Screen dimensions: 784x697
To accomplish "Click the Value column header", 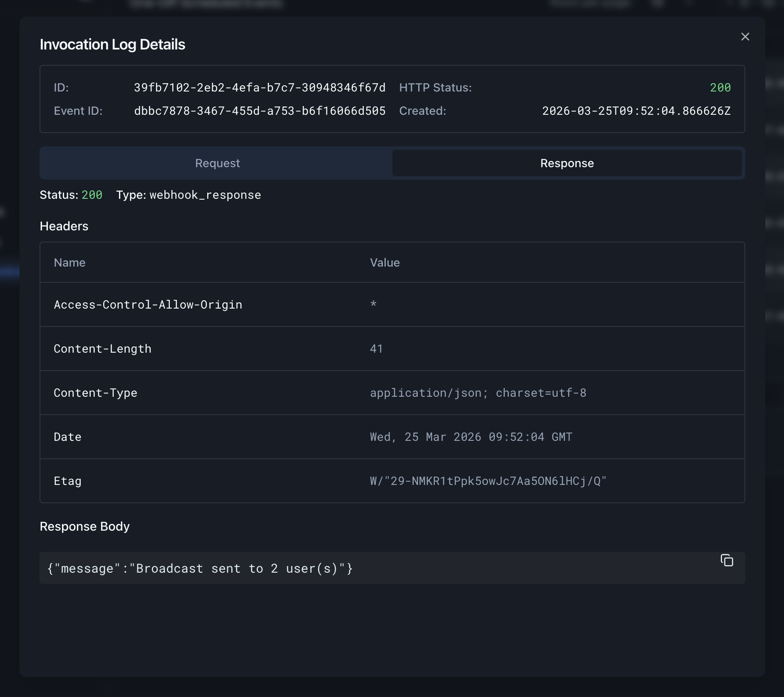I will pos(385,263).
